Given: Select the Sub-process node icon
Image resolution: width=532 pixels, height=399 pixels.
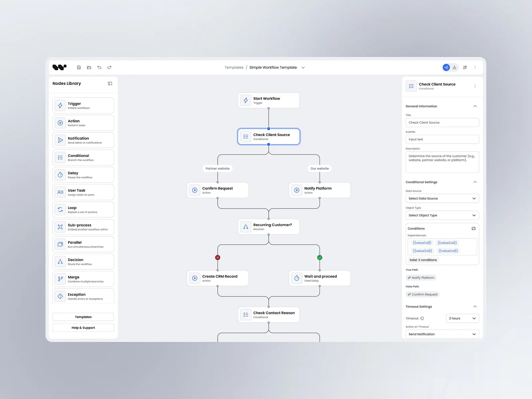Looking at the screenshot, I should 60,227.
